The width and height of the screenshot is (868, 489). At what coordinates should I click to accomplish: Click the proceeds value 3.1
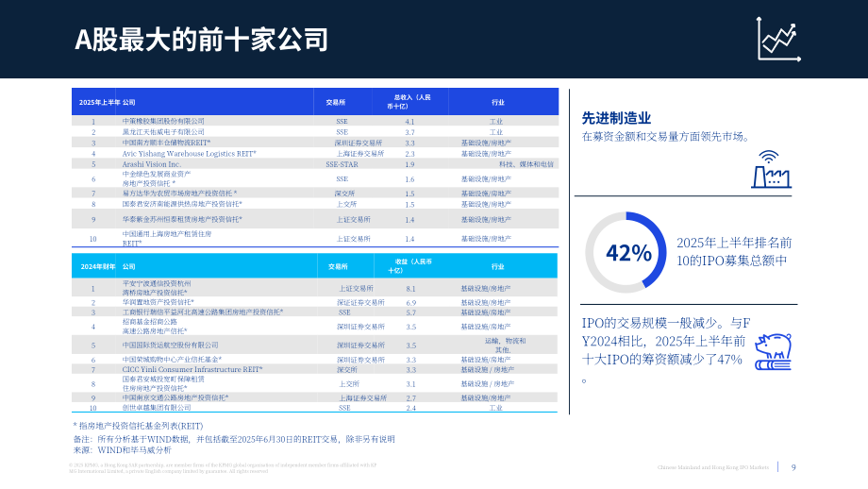[410, 384]
